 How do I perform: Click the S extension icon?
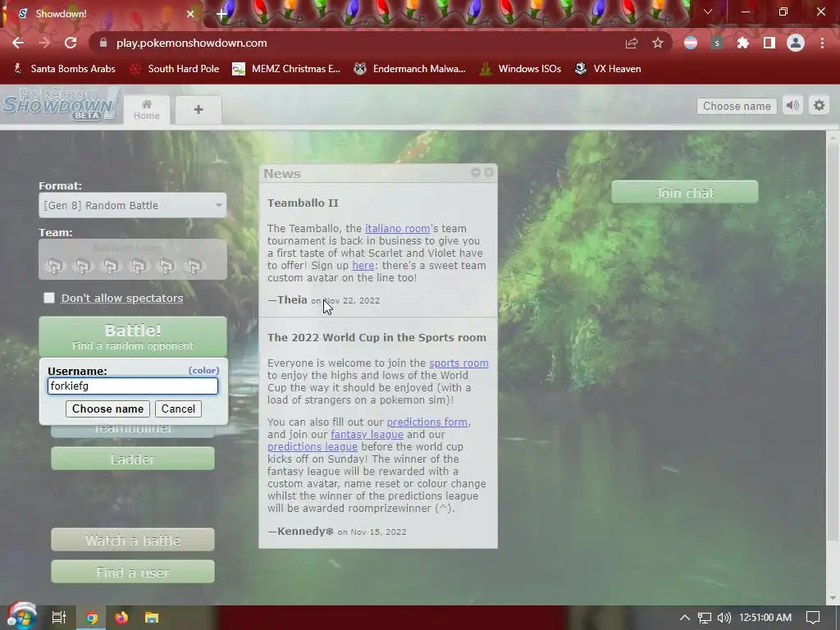click(x=717, y=43)
